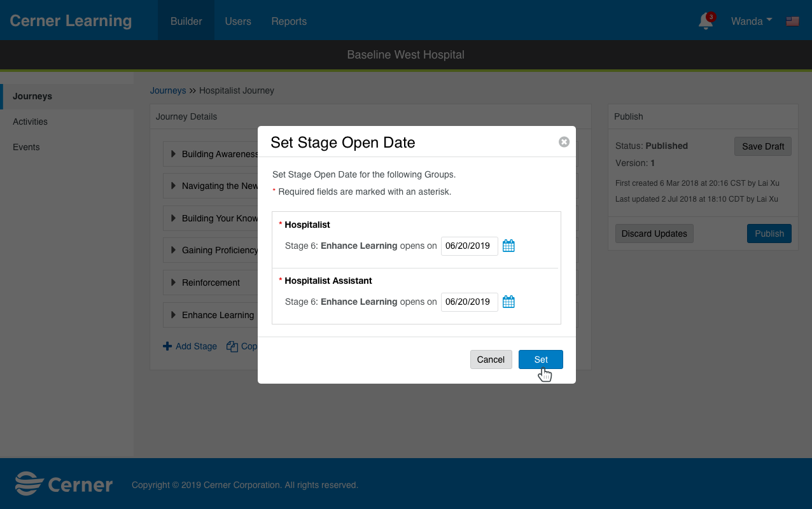Viewport: 812px width, 509px height.
Task: Close the Set Stage Open Date dialog
Action: point(564,142)
